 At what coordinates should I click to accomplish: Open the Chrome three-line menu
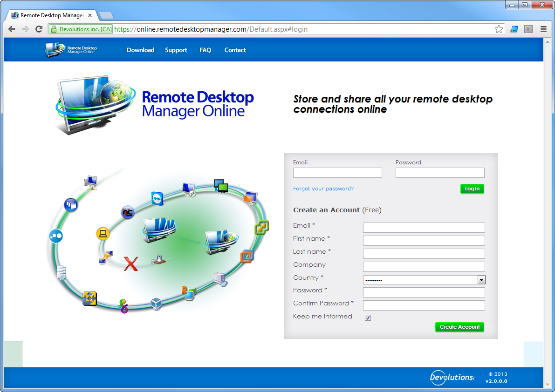(x=544, y=29)
